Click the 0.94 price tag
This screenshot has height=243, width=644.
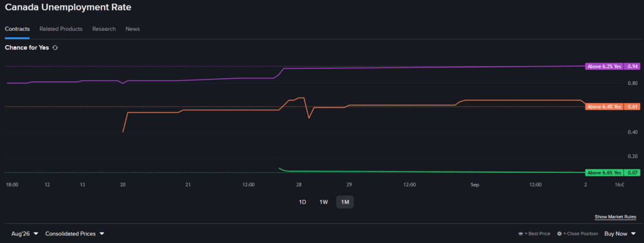coord(632,66)
